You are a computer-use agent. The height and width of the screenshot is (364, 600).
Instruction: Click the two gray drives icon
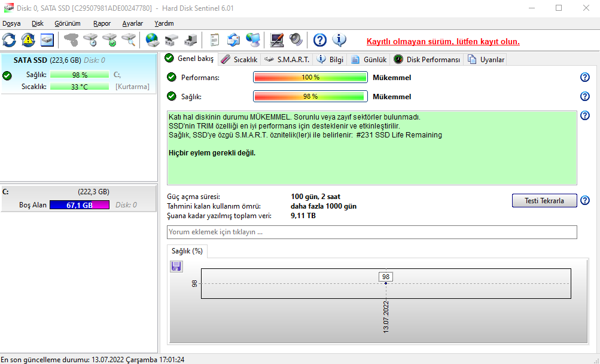coord(172,40)
